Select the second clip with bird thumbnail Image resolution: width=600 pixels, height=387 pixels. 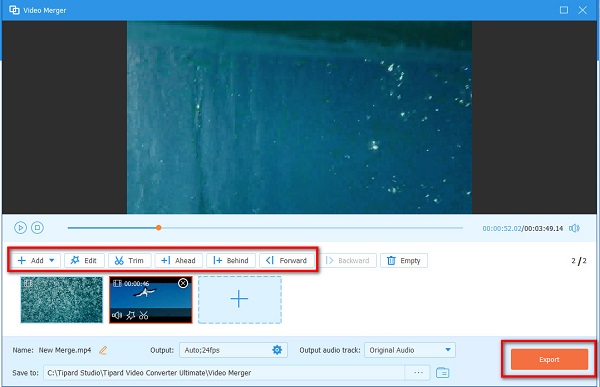click(150, 299)
